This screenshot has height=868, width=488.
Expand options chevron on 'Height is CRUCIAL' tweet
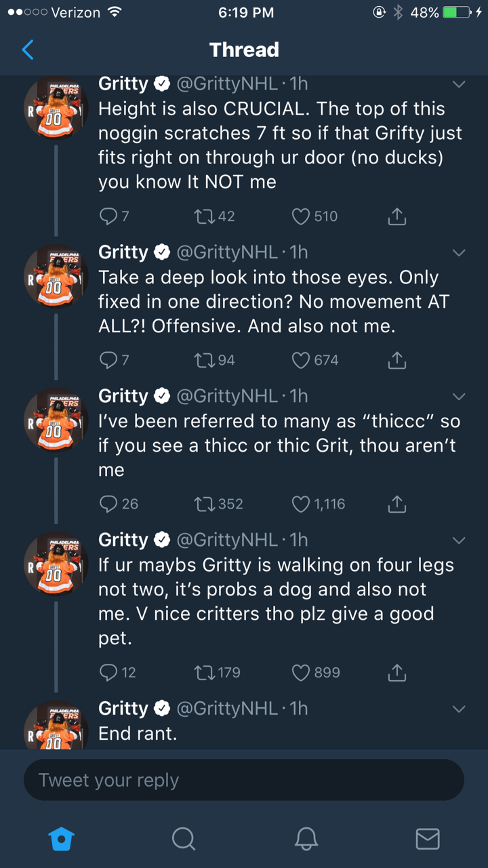coord(459,85)
